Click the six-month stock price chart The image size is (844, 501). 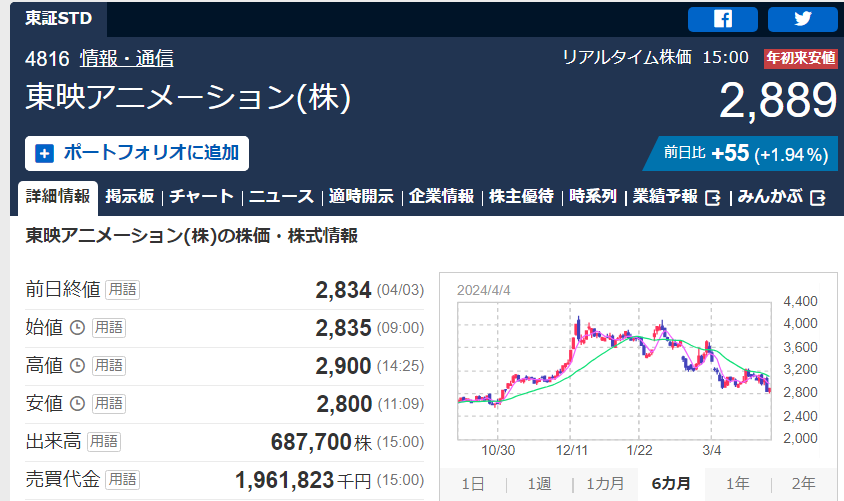tap(614, 371)
